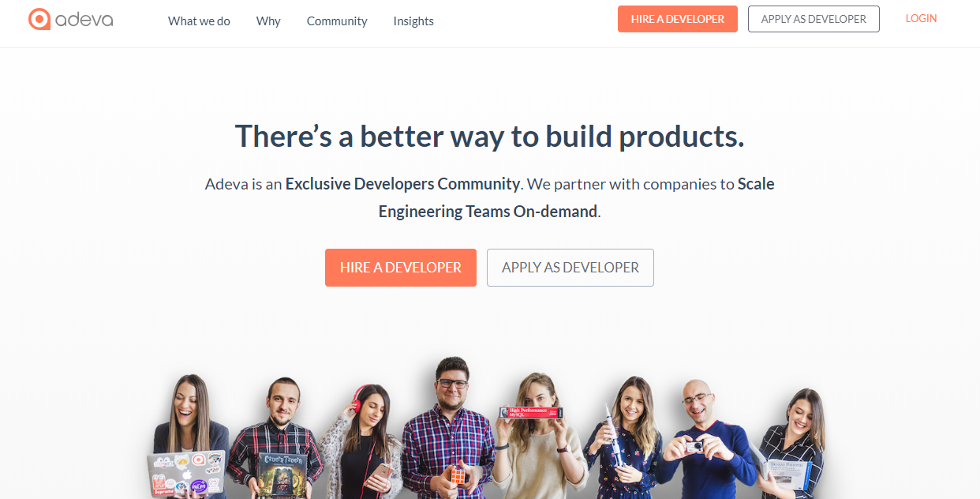
Task: Click the Adeva logo icon
Action: (x=39, y=19)
